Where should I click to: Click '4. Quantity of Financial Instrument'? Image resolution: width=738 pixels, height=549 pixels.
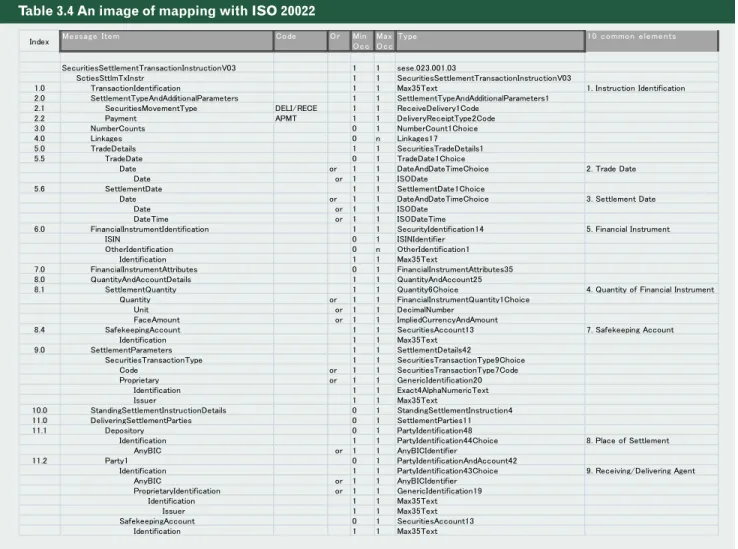tap(650, 290)
